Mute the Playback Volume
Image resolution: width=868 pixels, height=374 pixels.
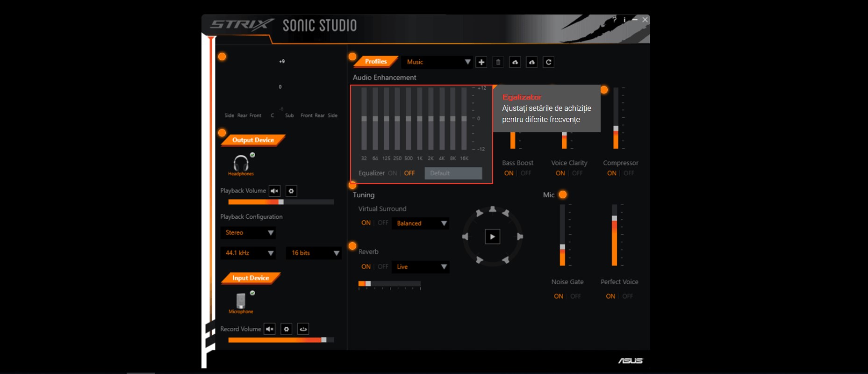(274, 191)
